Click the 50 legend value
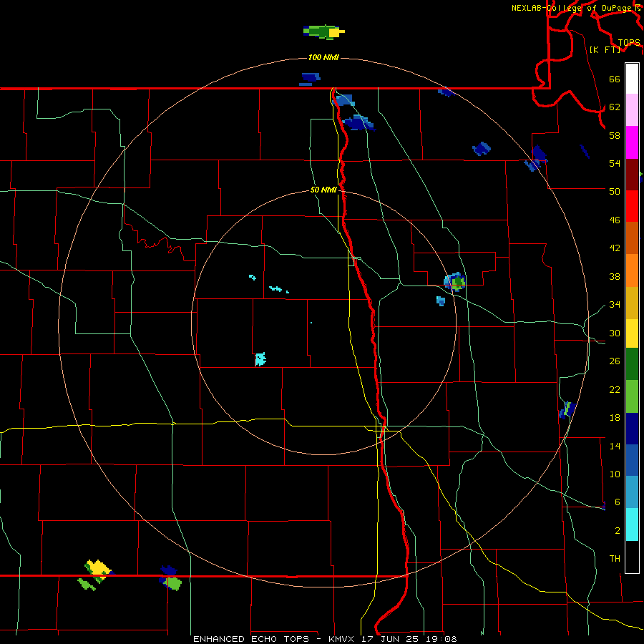The image size is (644, 644). [615, 191]
